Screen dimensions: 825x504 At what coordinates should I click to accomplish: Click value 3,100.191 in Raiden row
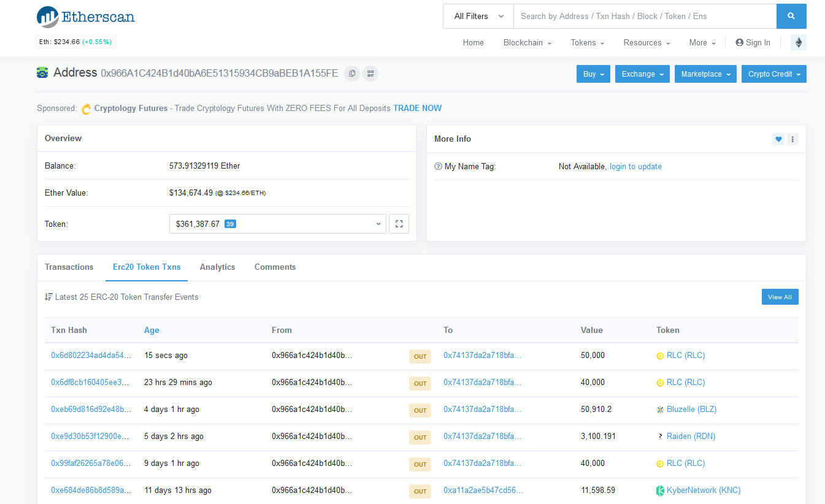[598, 436]
